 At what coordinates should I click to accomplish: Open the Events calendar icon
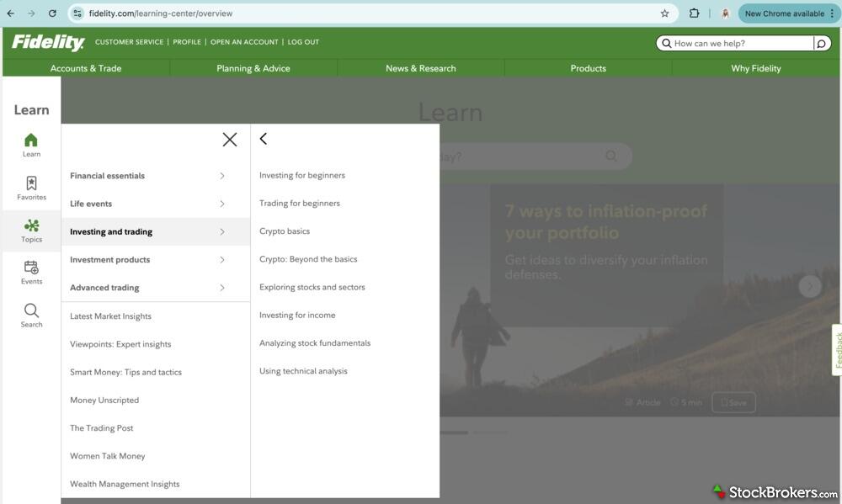[31, 268]
